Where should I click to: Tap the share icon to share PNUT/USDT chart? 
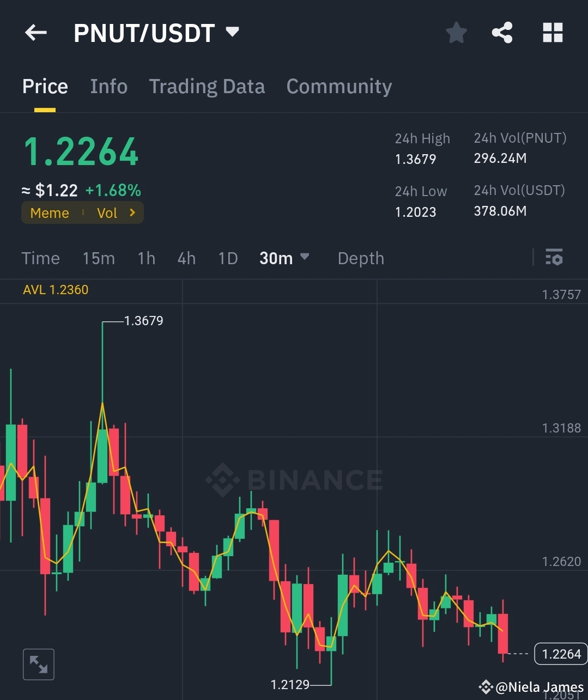coord(502,32)
